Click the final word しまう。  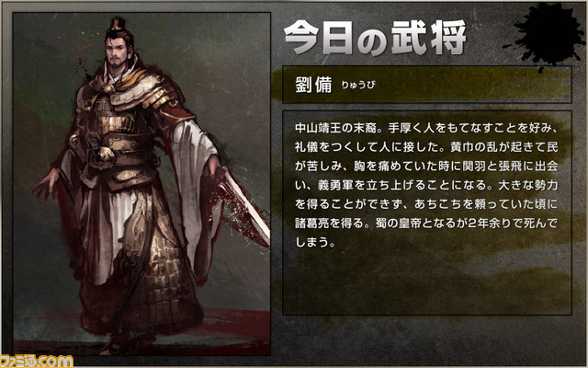pyautogui.click(x=315, y=242)
